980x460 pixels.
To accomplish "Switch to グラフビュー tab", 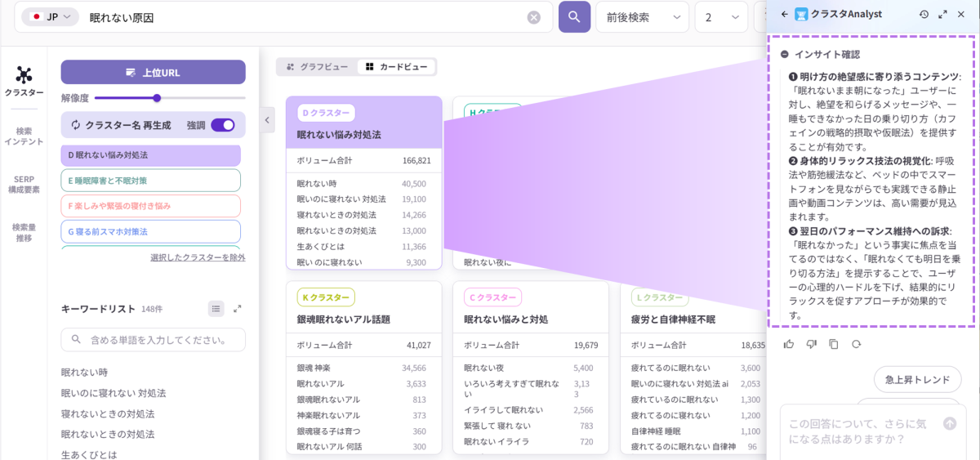I will [x=317, y=67].
